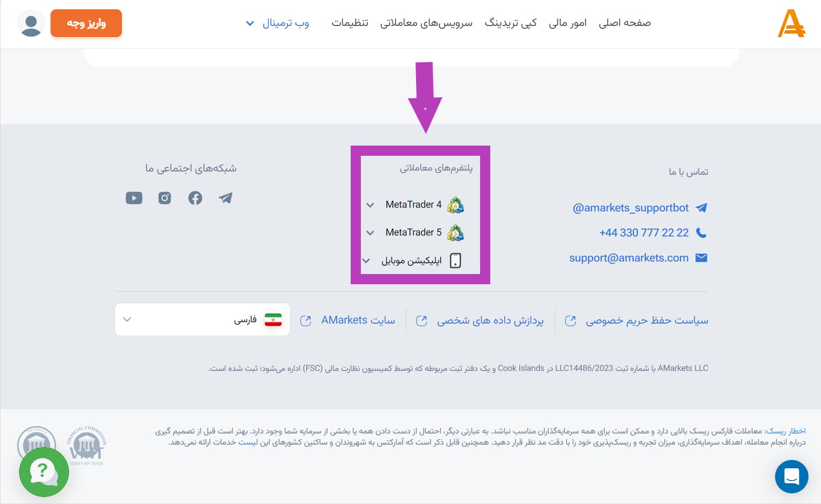This screenshot has height=504, width=821.
Task: Click the MetaTrader 4 label
Action: coord(413,204)
